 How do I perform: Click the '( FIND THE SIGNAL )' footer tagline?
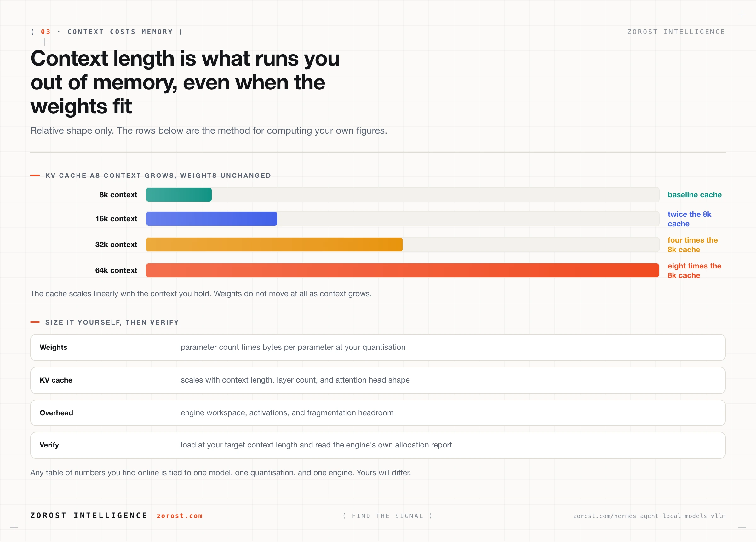(388, 516)
